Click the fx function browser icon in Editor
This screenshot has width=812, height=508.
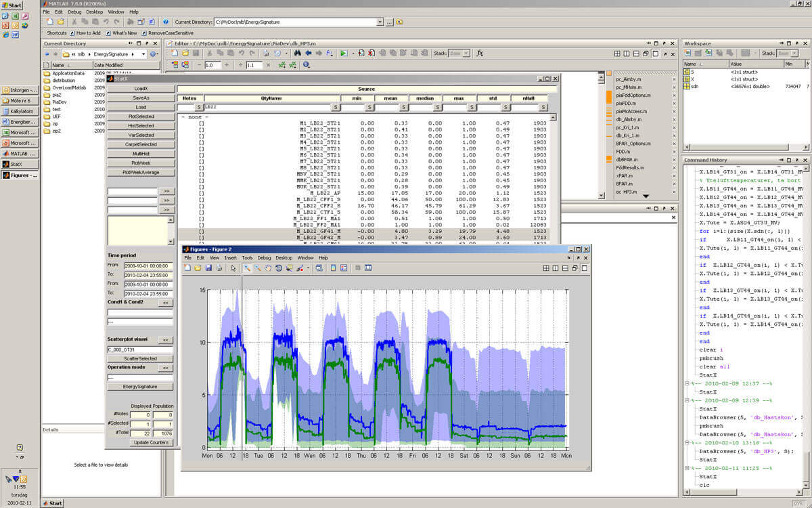click(x=480, y=53)
